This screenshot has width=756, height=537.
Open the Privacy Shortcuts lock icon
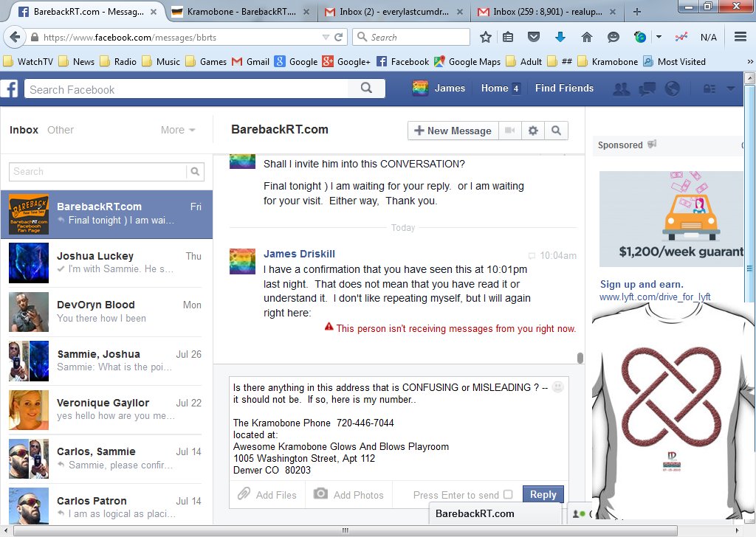(x=709, y=89)
